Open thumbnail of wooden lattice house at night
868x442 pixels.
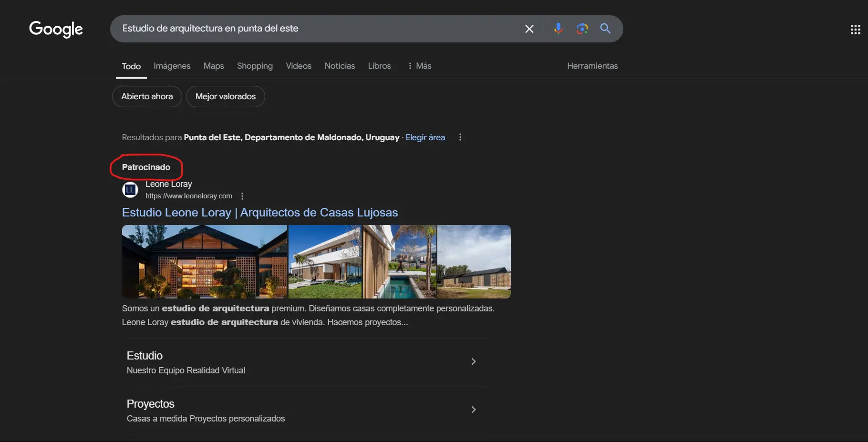click(x=205, y=262)
